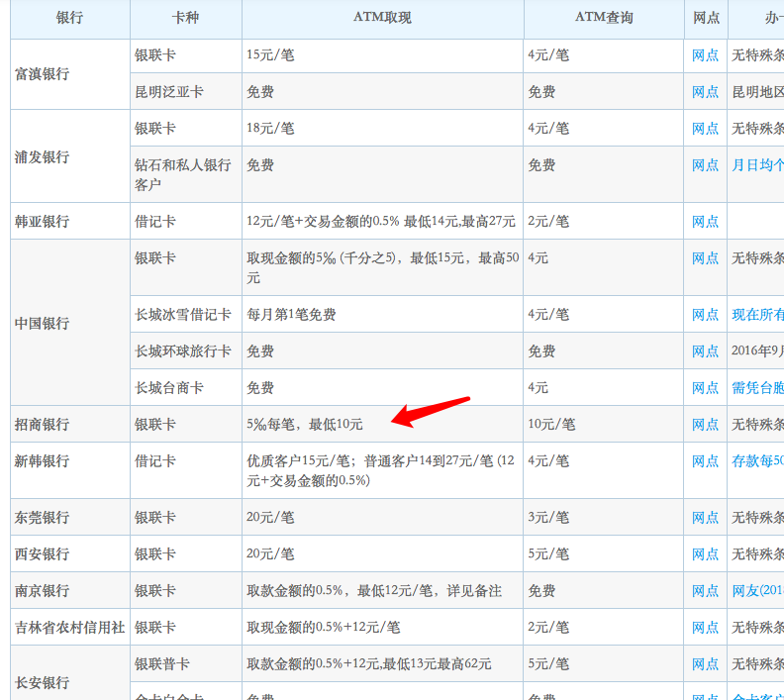This screenshot has height=700, width=784.
Task: Select the 中国银行 bank name cell
Action: 43,324
